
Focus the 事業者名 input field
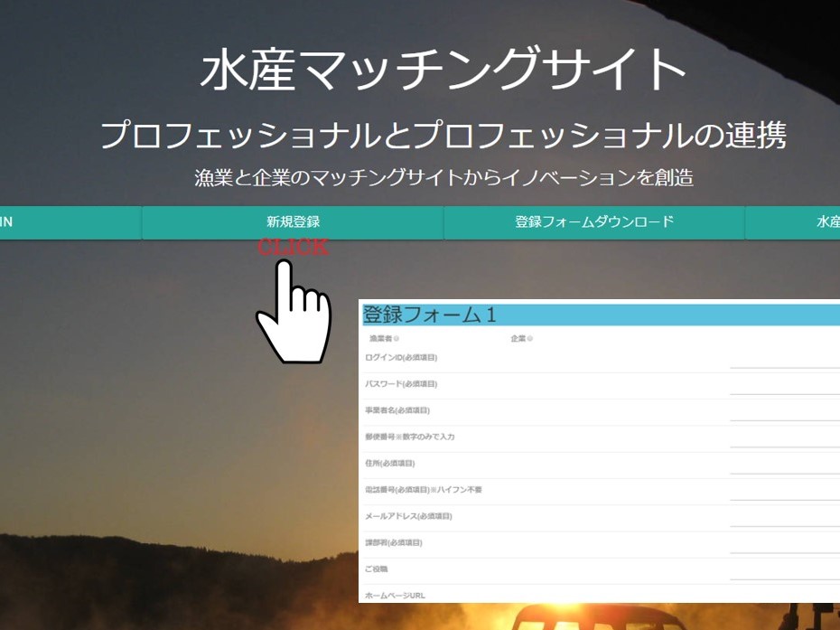click(x=784, y=411)
